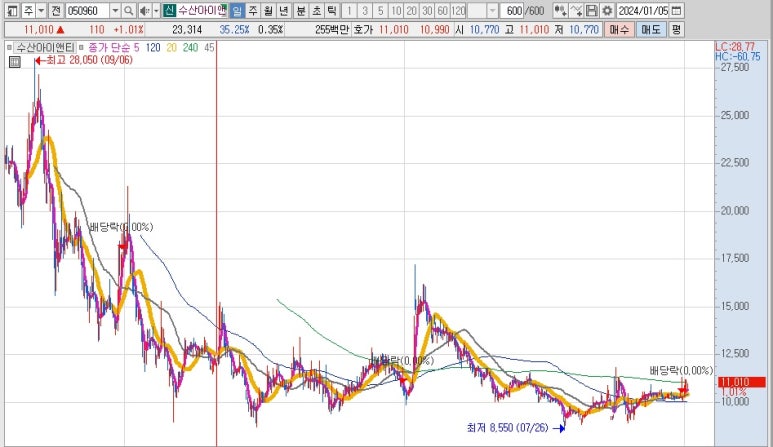Image resolution: width=773 pixels, height=447 pixels.
Task: Switch to the 분 minute chart
Action: pos(301,10)
